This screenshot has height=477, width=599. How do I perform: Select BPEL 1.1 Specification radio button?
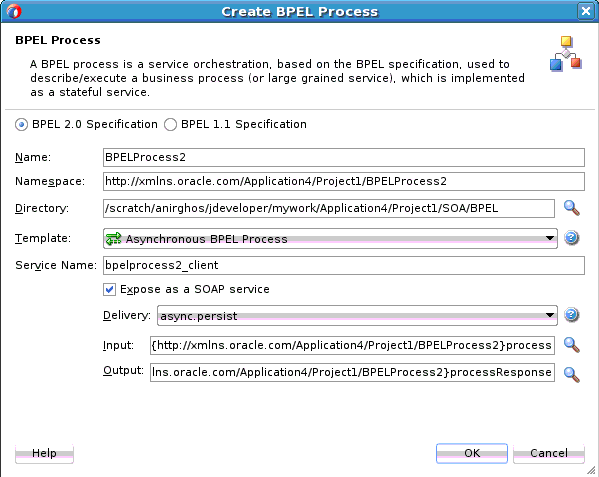(170, 125)
